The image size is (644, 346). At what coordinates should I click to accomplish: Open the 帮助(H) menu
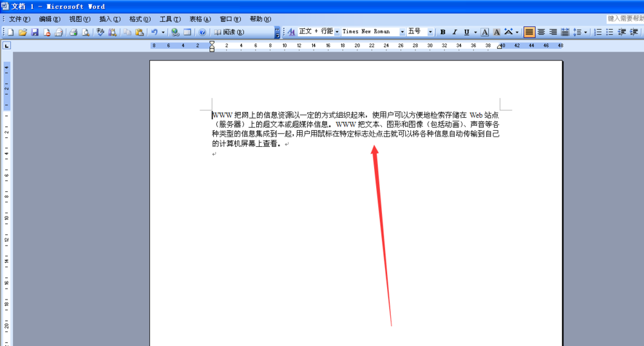click(260, 19)
